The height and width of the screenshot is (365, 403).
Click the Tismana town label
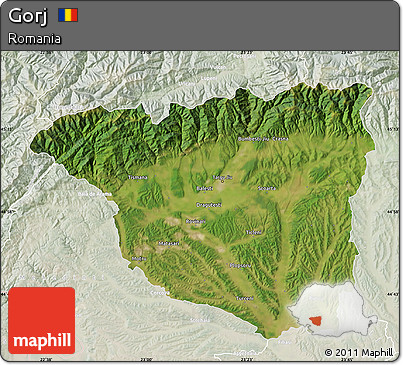point(138,177)
